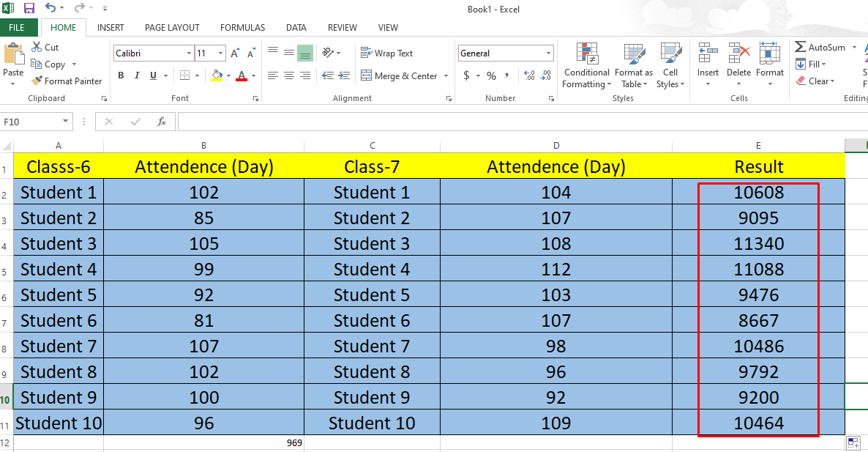Viewport: 868px width, 452px height.
Task: Decrease decimal places
Action: (547, 75)
